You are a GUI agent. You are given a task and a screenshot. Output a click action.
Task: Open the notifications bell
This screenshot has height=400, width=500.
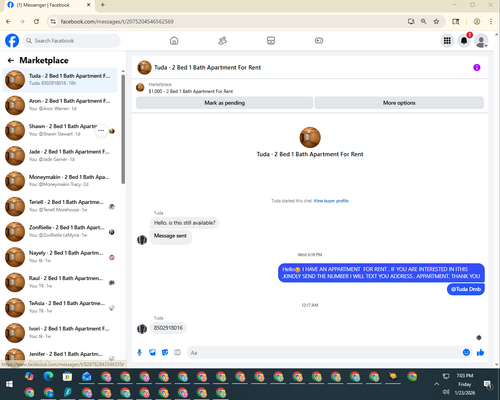tap(464, 41)
